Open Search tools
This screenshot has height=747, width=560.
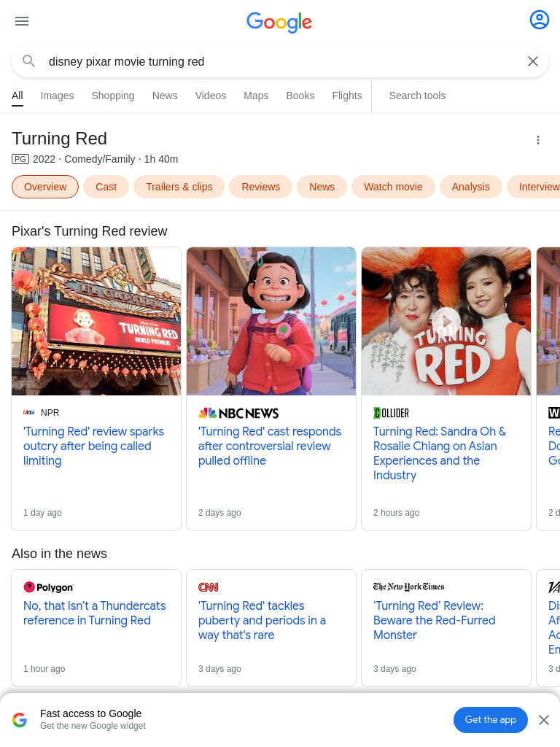click(417, 96)
